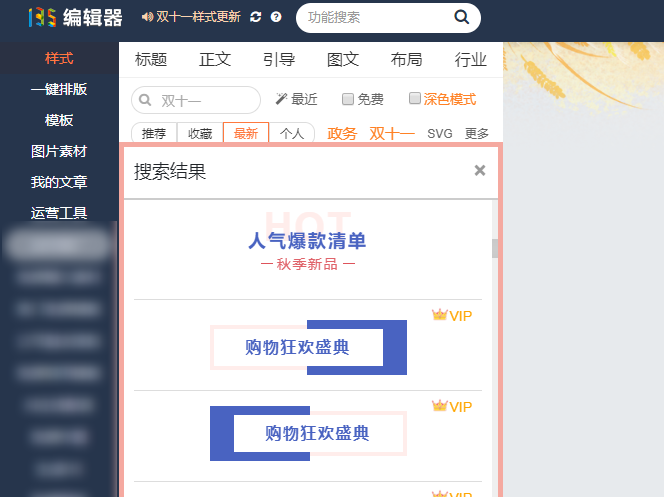Click the 双十一样式更新 announcement link
Viewport: 664px width, 497px height.
[x=199, y=17]
